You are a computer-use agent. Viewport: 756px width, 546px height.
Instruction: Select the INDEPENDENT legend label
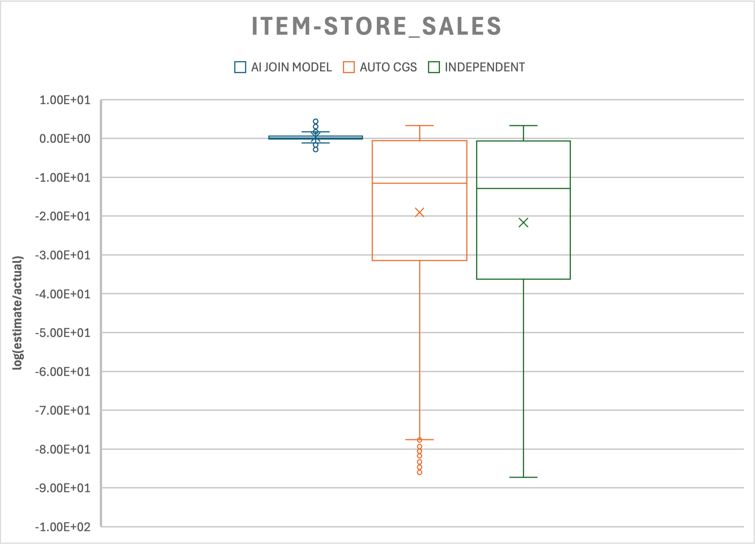[485, 67]
